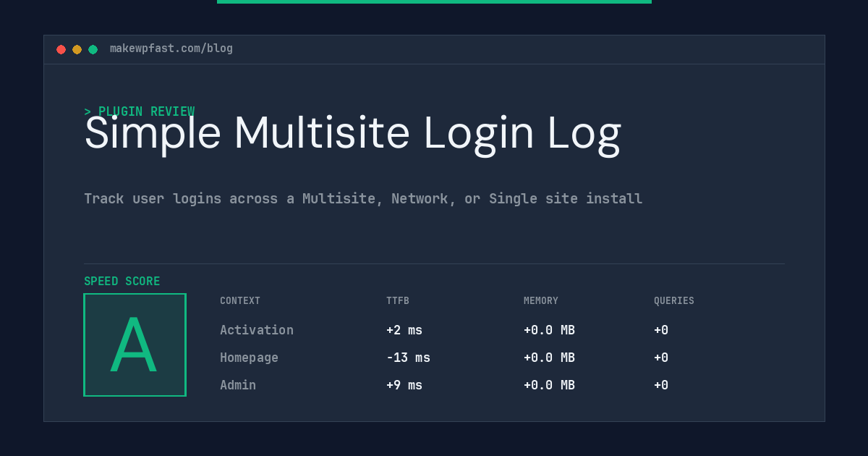The image size is (868, 456).
Task: Click the red window dot
Action: [x=61, y=49]
